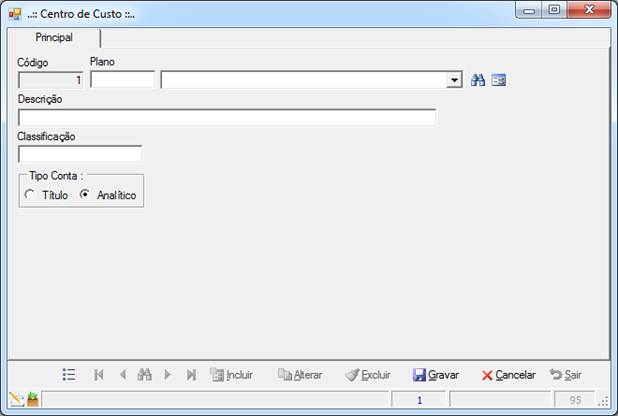Click into the Descrição text field
The image size is (618, 416).
coord(227,118)
